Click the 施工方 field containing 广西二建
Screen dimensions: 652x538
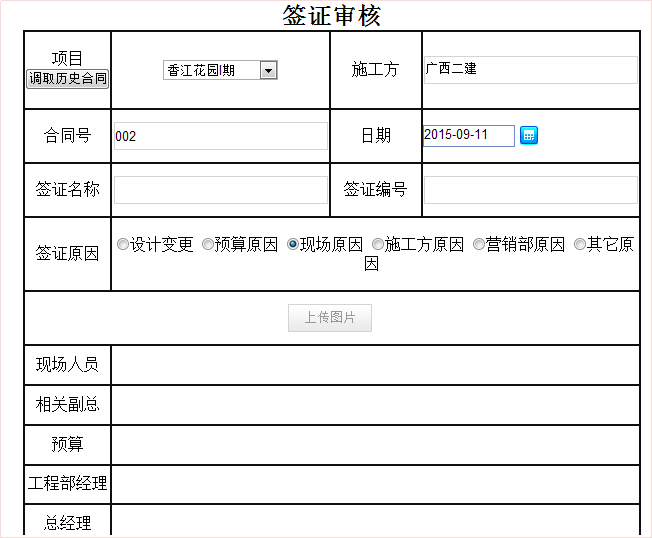[530, 70]
